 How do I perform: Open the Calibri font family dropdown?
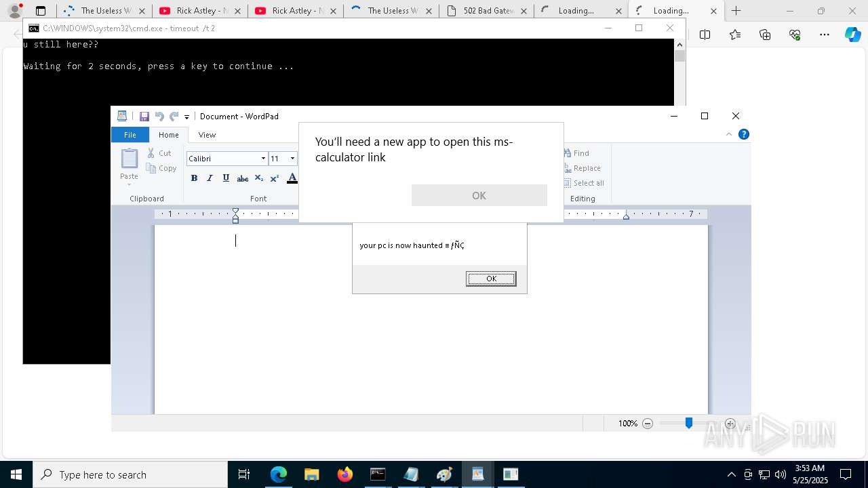(x=263, y=159)
